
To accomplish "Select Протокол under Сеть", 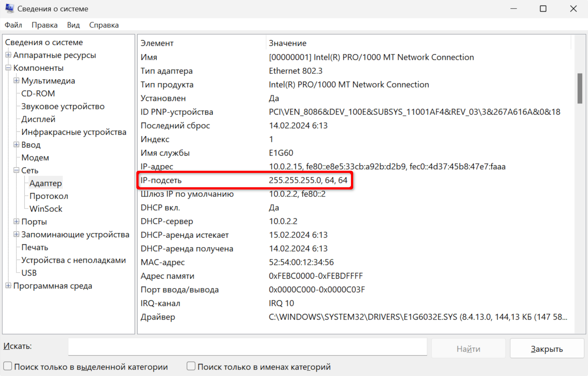I will [x=49, y=196].
